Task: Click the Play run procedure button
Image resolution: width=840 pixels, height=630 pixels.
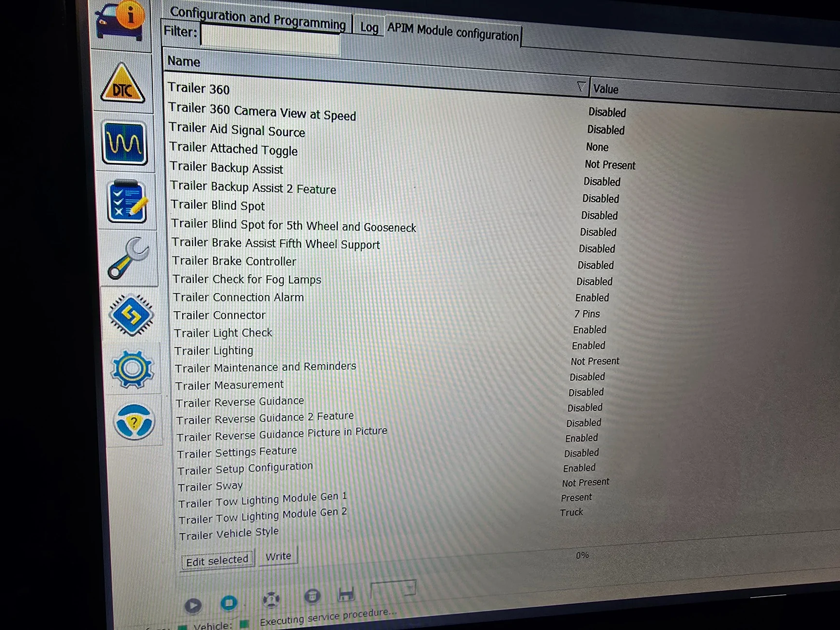Action: click(x=193, y=605)
